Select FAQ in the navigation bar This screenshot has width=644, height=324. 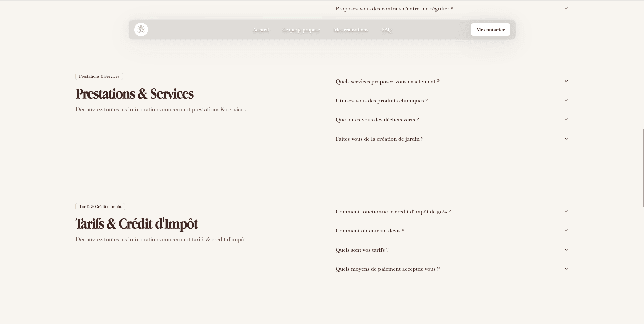click(x=386, y=30)
